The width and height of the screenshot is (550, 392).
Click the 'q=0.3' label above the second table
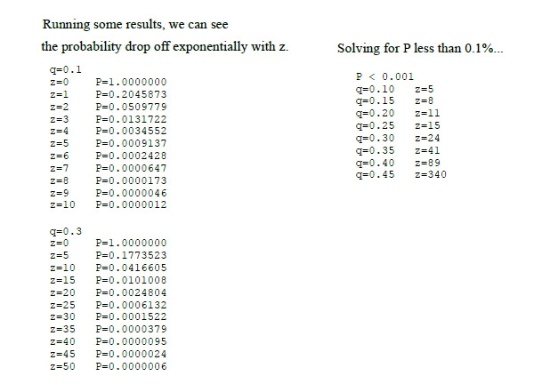[66, 231]
